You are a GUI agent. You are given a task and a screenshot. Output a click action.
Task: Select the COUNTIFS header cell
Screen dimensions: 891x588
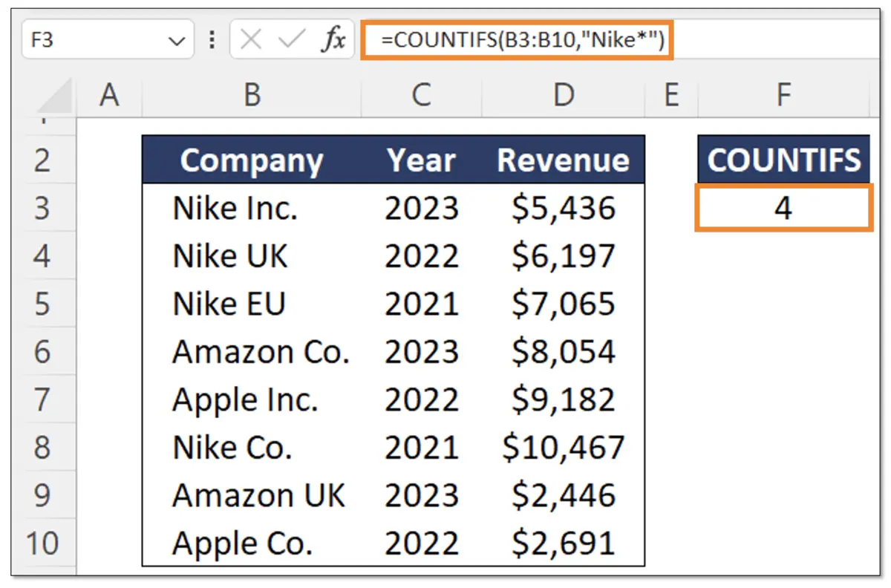click(783, 159)
